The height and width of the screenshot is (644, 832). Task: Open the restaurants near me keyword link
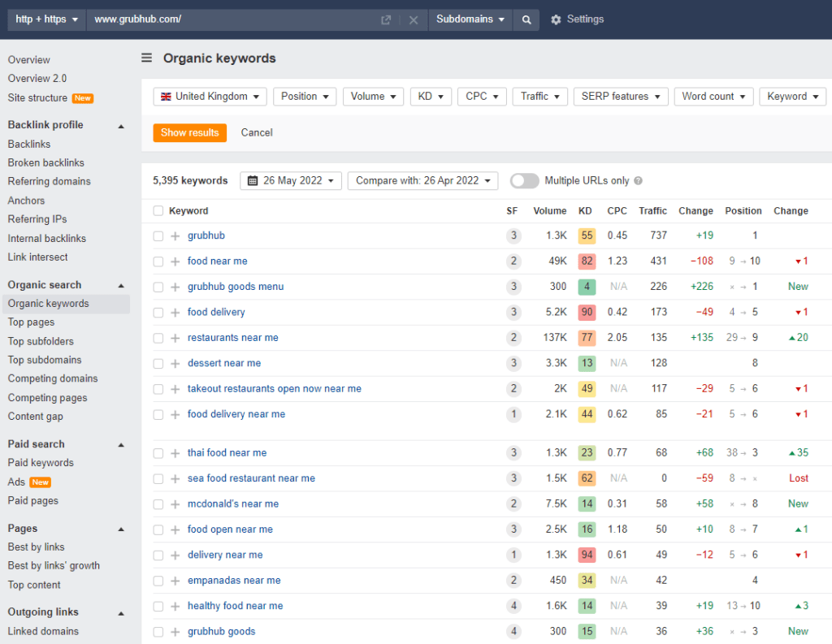pyautogui.click(x=233, y=338)
